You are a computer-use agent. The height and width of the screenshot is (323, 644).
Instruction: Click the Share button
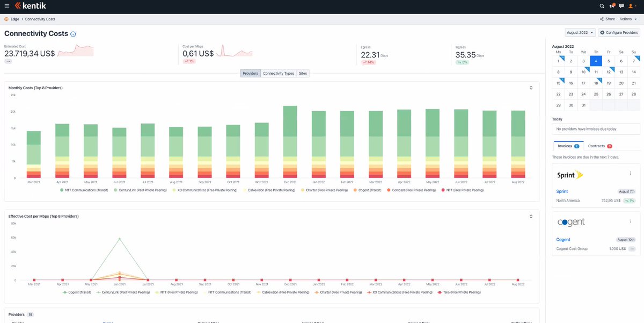[608, 19]
